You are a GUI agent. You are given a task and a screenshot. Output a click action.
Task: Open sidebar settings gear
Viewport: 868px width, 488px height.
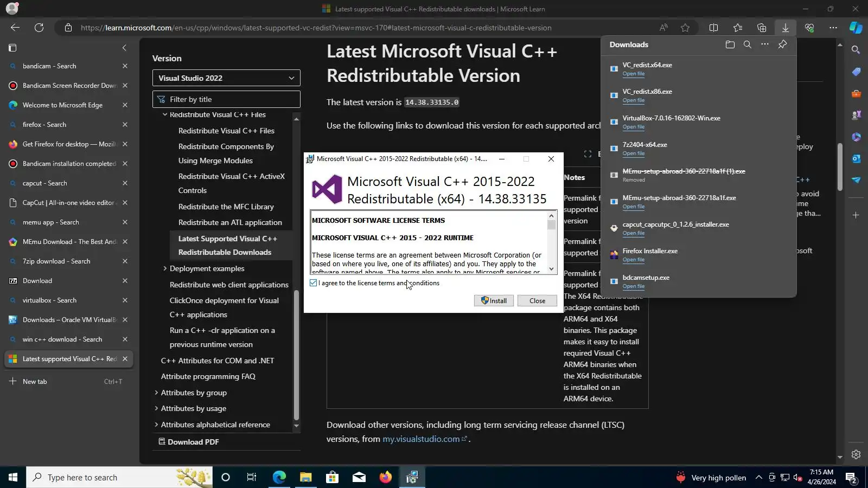[856, 454]
